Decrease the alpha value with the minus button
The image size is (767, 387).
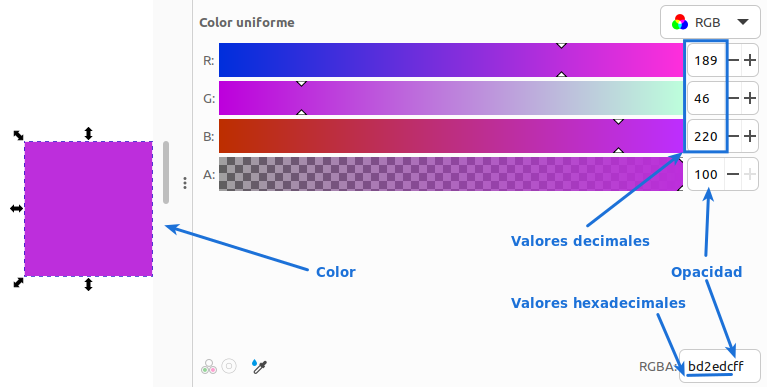(x=733, y=175)
